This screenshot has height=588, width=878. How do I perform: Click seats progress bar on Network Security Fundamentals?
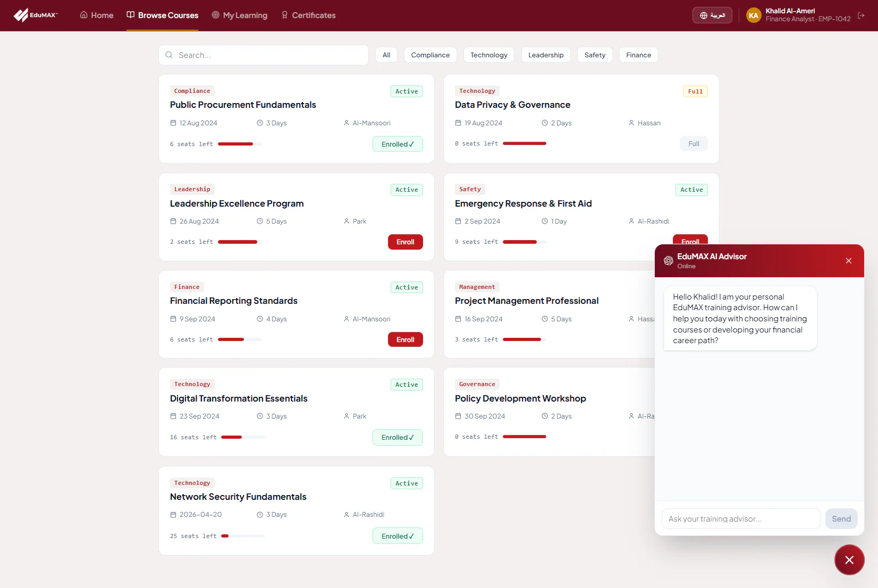[243, 536]
